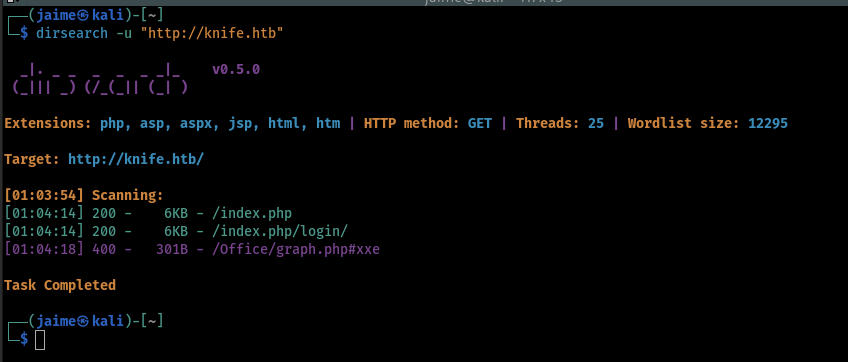Viewport: 848px width, 362px height.
Task: Click the [01:04:18] timestamp
Action: tap(44, 249)
